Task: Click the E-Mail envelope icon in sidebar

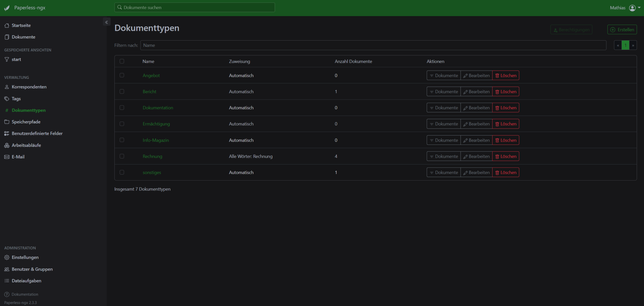Action: 7,157
